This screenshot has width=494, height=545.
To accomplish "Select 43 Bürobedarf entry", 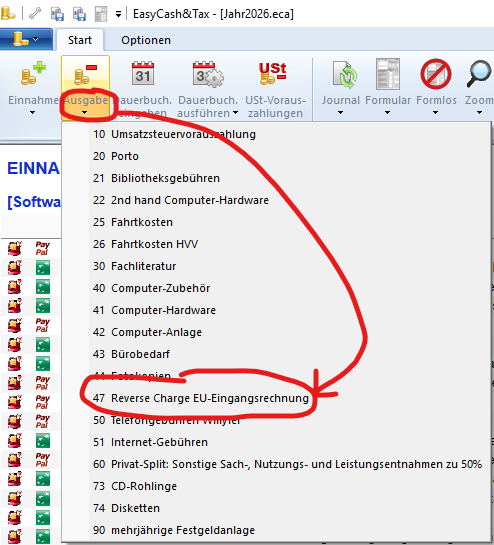I will tap(276, 354).
